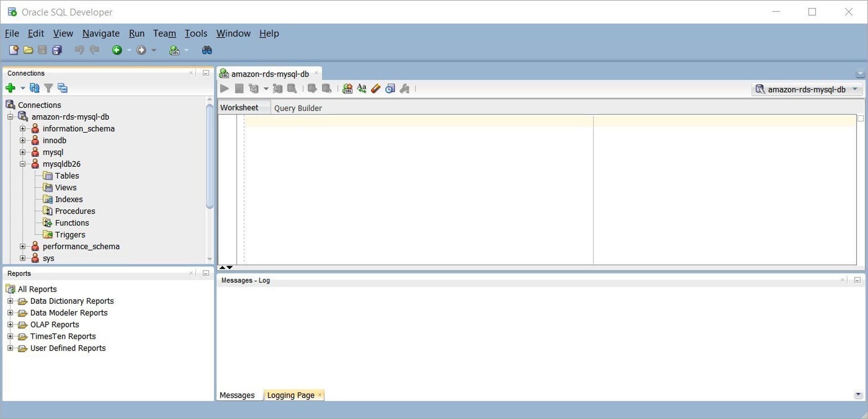The height and width of the screenshot is (419, 868).
Task: Switch to the Messages tab
Action: click(237, 395)
